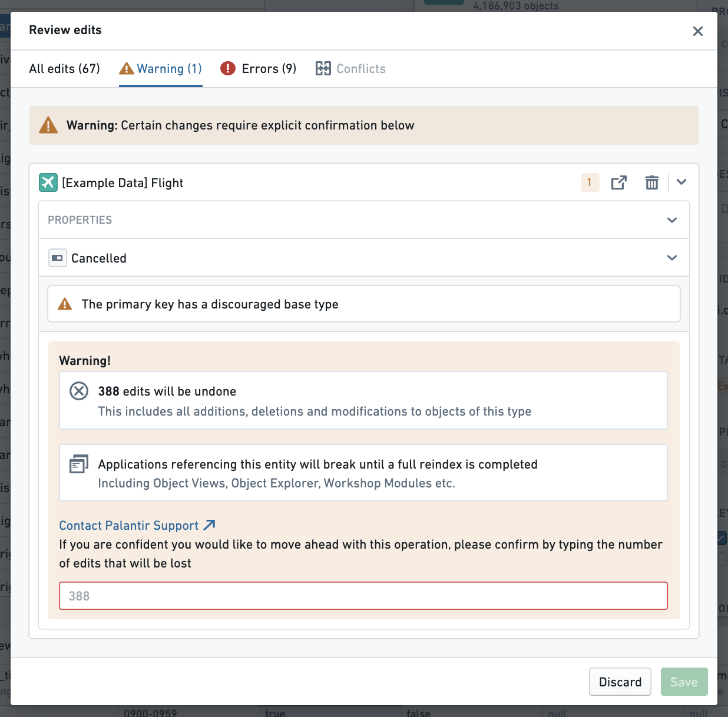Open Flight object type in new window

619,182
